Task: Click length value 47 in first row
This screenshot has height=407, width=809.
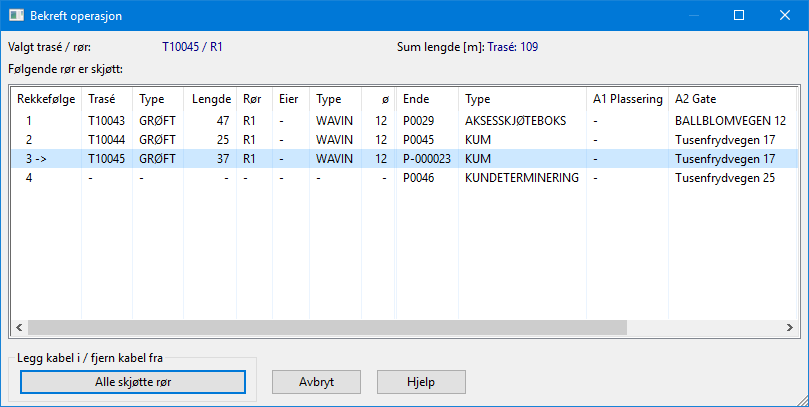Action: pyautogui.click(x=223, y=121)
